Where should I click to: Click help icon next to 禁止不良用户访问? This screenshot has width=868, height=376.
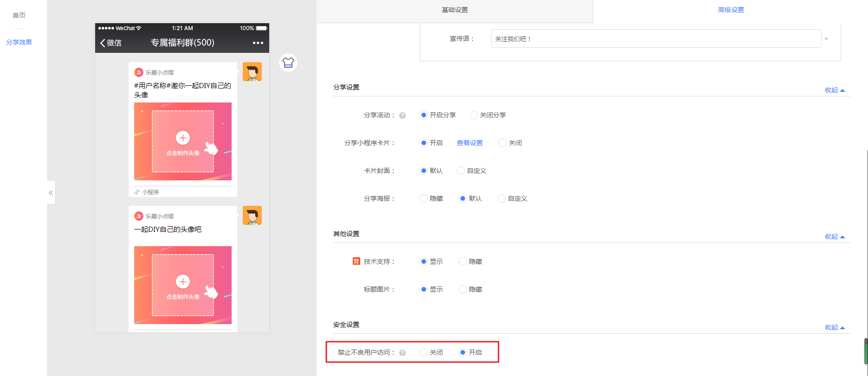pyautogui.click(x=402, y=353)
